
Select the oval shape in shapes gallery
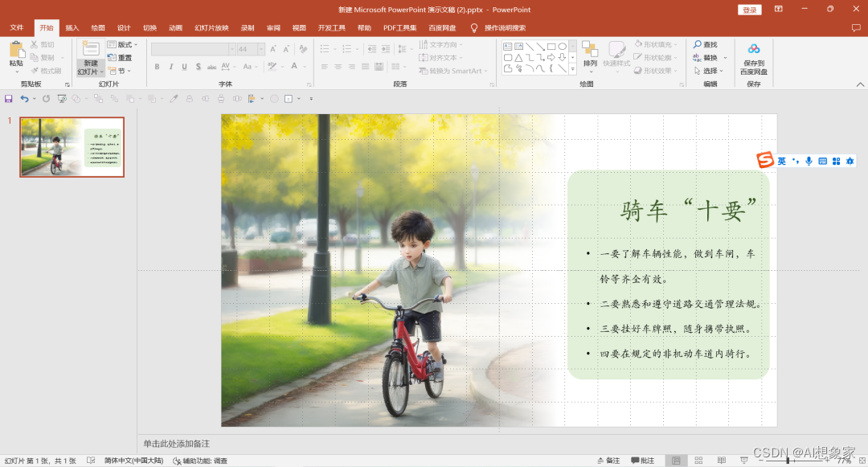pyautogui.click(x=563, y=47)
